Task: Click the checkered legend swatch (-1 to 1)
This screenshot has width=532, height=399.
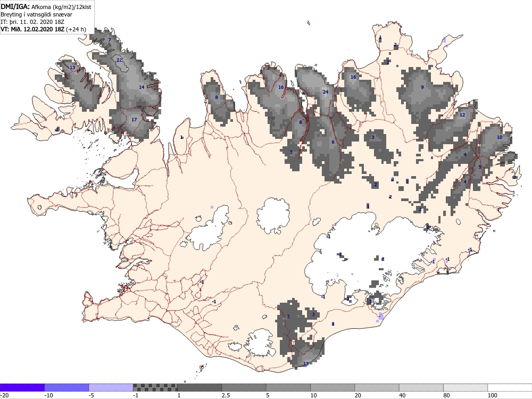Action: 155,387
